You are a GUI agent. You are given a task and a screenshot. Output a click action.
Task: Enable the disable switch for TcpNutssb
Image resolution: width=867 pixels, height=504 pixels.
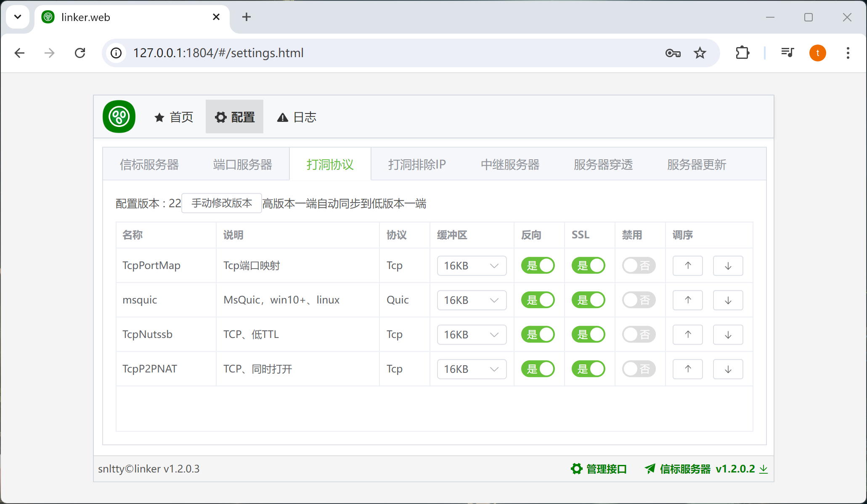tap(639, 335)
